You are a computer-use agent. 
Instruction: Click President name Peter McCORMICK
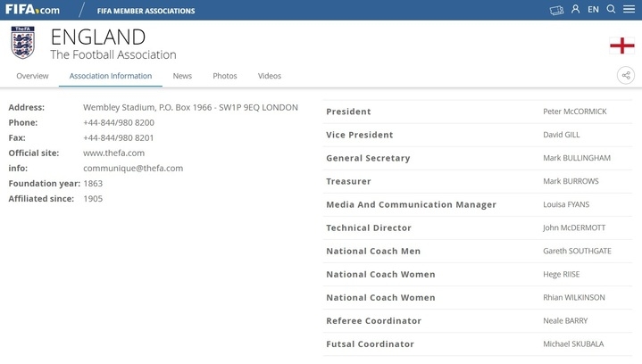(x=575, y=112)
